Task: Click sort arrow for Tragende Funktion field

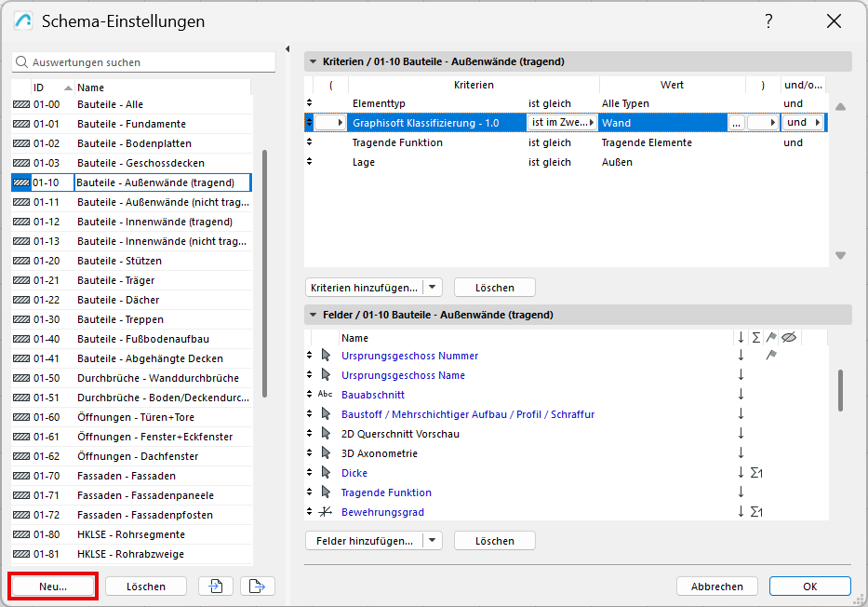Action: point(741,492)
